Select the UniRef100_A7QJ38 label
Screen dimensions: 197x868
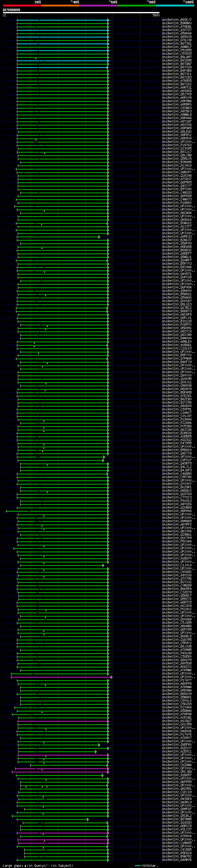click(177, 40)
